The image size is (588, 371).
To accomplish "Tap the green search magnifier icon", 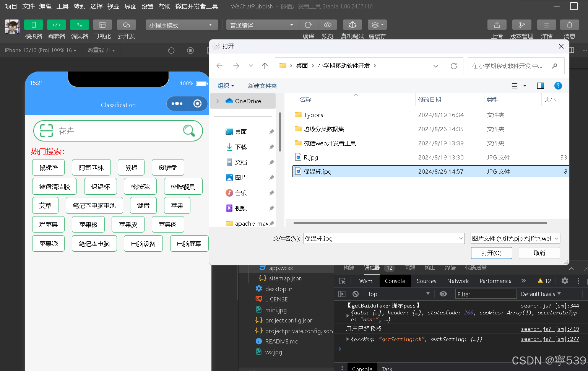I will 189,131.
